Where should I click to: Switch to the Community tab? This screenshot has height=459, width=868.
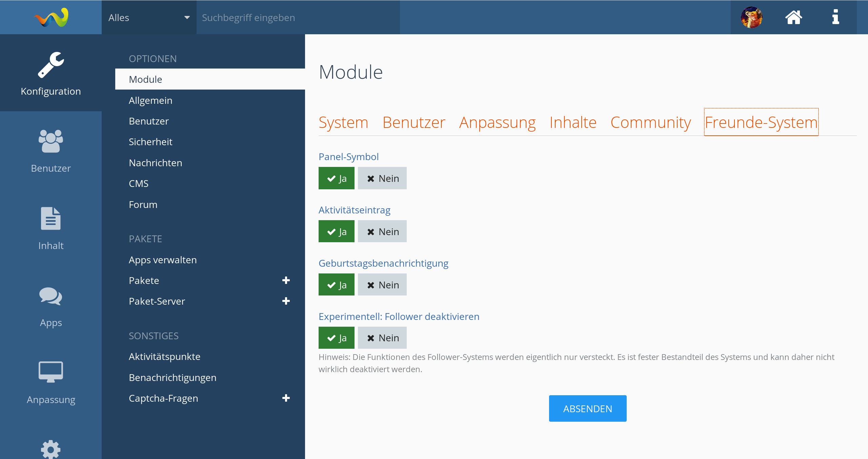[x=650, y=122]
